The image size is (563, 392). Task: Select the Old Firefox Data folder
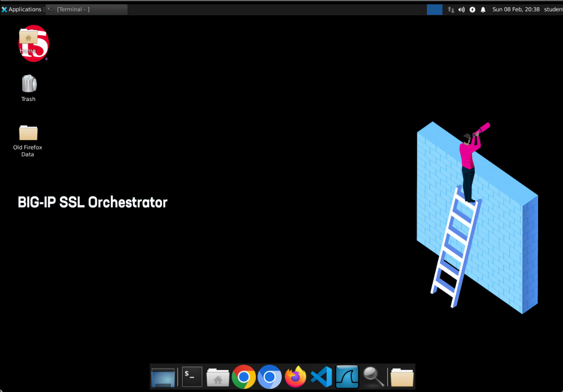[28, 141]
